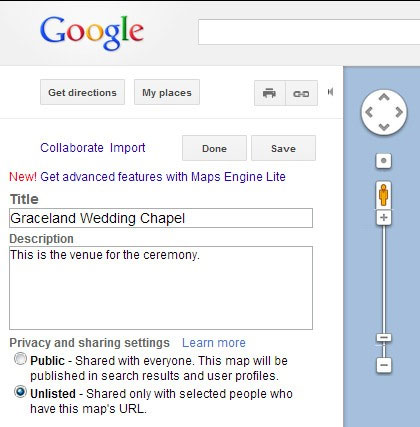Click the print icon button
Screen dimensions: 420x427
coord(270,93)
